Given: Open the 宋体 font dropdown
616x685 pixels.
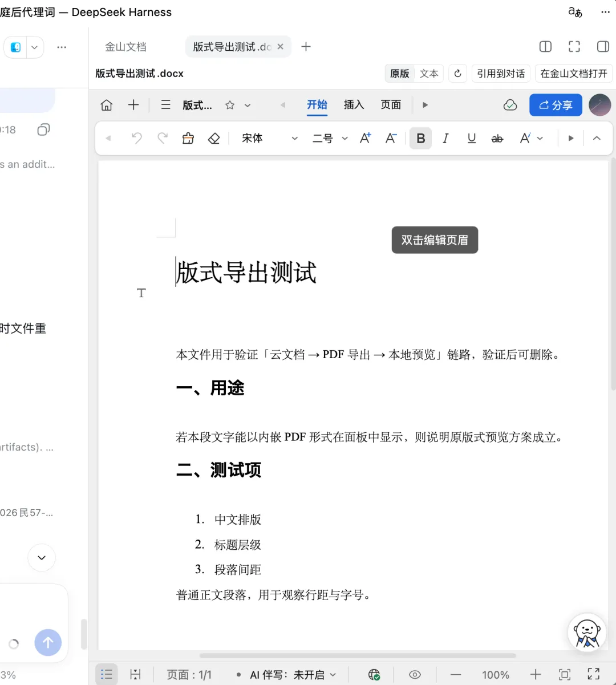Looking at the screenshot, I should [x=269, y=138].
